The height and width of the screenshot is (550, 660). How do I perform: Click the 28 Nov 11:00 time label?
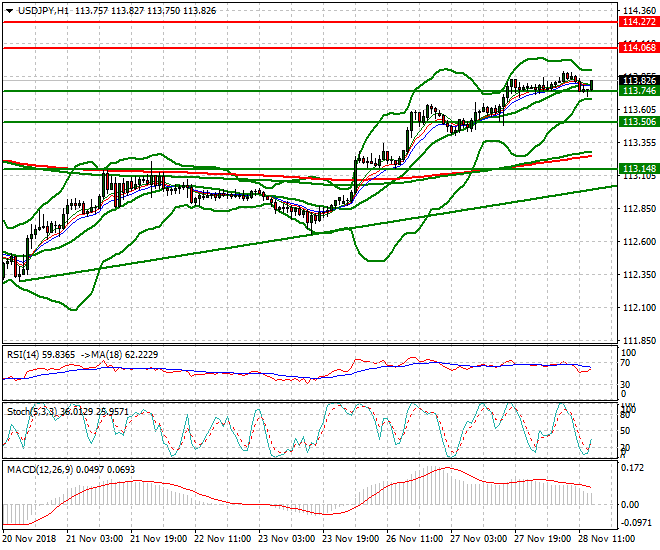(607, 539)
